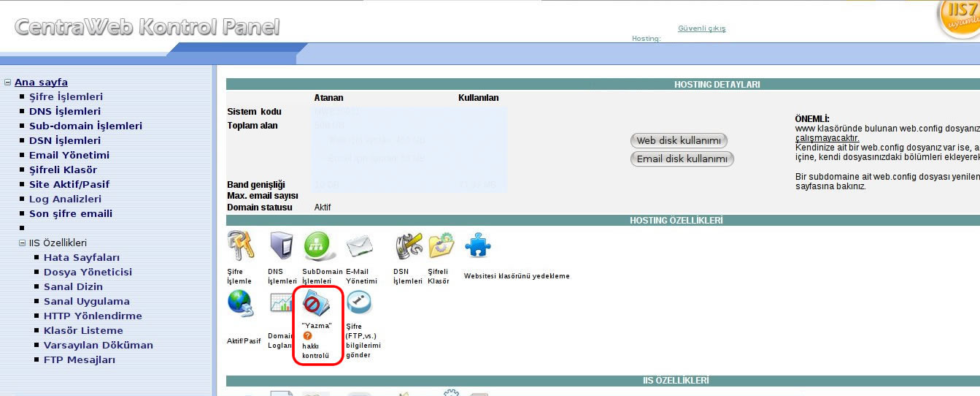Open Sanal Uygulama in the sidebar
The width and height of the screenshot is (980, 396).
(x=87, y=302)
